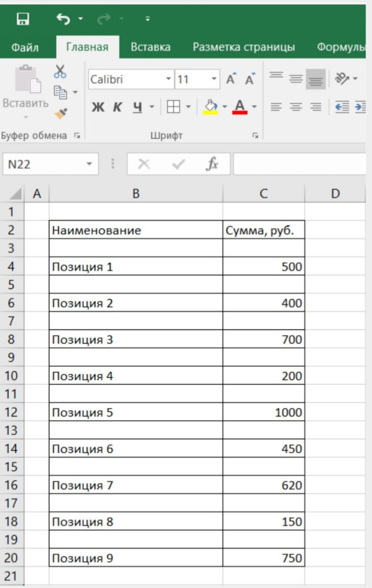
Task: Toggle bold Ж formatting
Action: pos(98,107)
